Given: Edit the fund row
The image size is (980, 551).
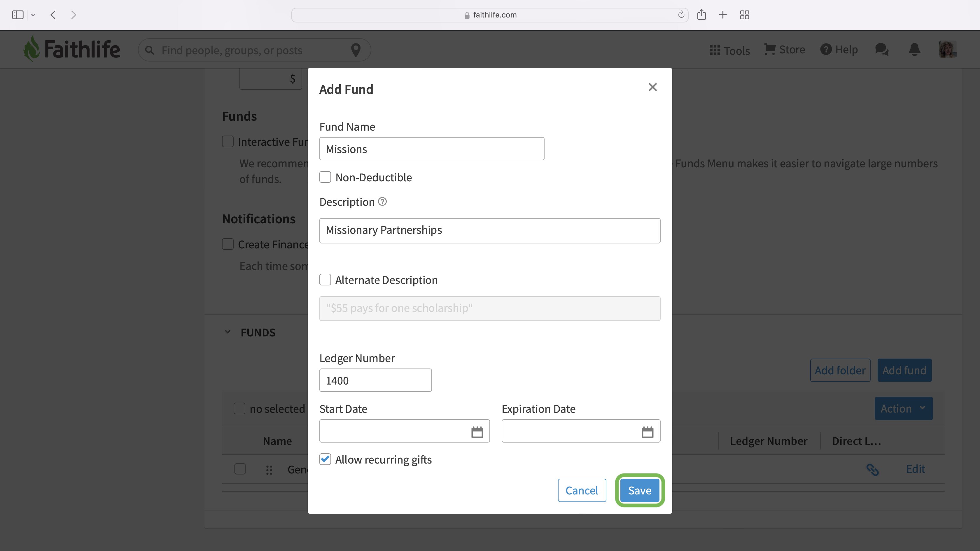Looking at the screenshot, I should tap(915, 469).
